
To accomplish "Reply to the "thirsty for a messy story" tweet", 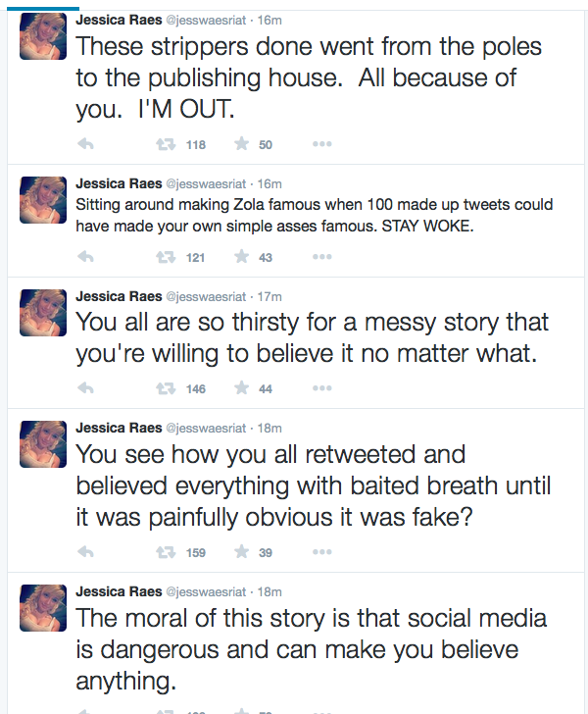I will coord(85,388).
